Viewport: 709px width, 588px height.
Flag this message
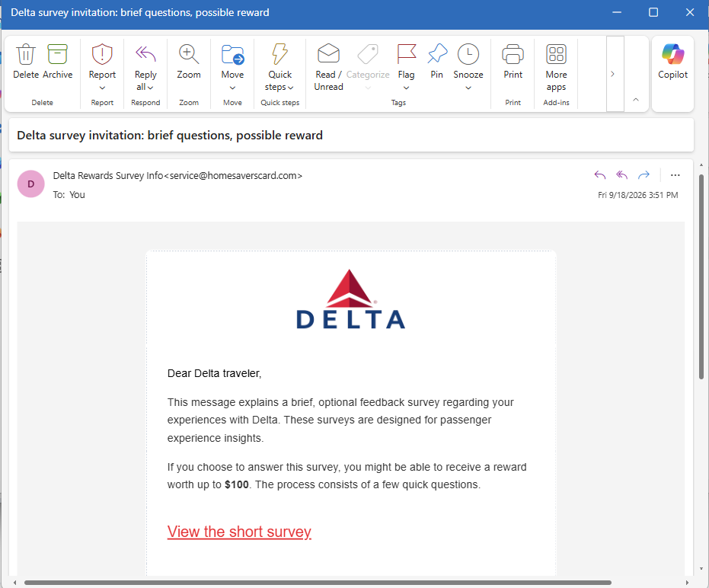coord(406,55)
